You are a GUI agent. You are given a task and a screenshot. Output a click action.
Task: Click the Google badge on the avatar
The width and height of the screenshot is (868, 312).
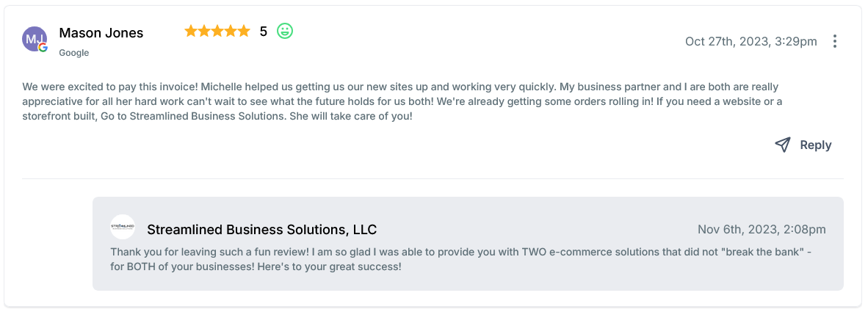coord(43,48)
